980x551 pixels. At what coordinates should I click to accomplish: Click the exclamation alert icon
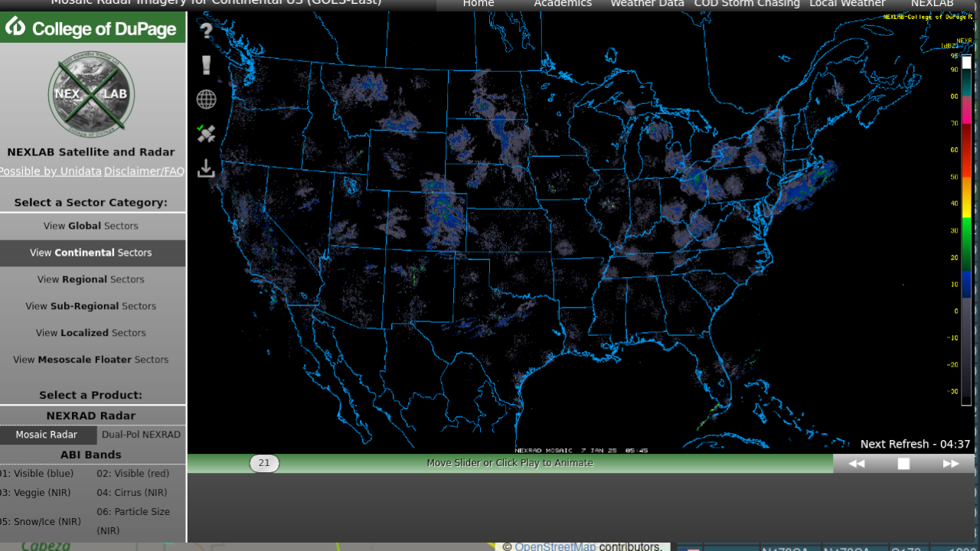(x=206, y=65)
